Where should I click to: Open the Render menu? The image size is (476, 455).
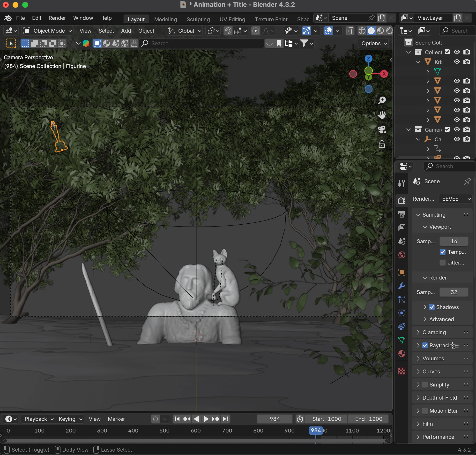(57, 18)
